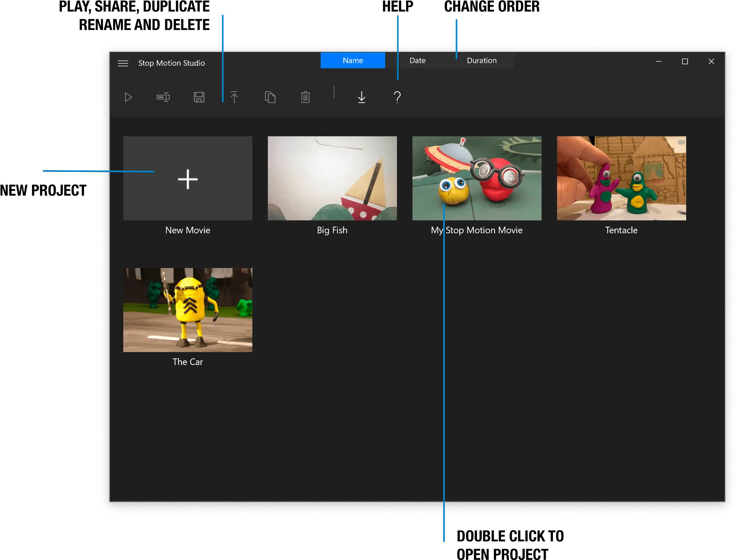
Task: Open the Help icon menu
Action: pyautogui.click(x=397, y=97)
